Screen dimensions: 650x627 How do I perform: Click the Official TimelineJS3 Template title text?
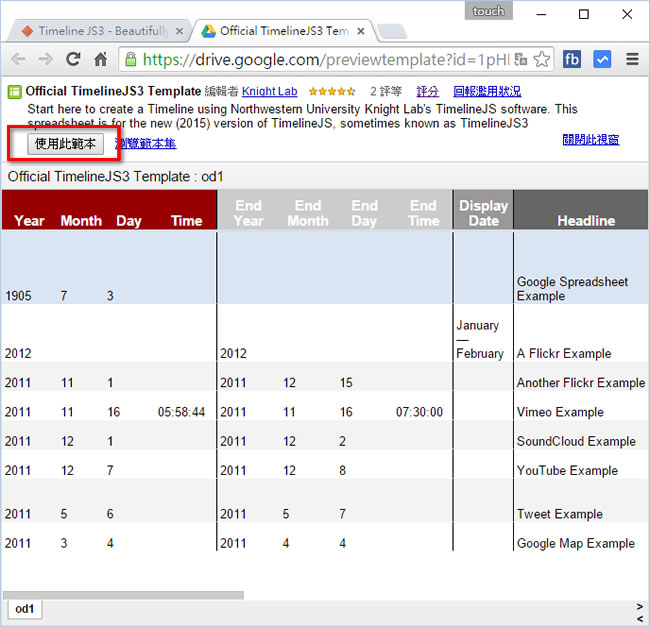pyautogui.click(x=113, y=91)
